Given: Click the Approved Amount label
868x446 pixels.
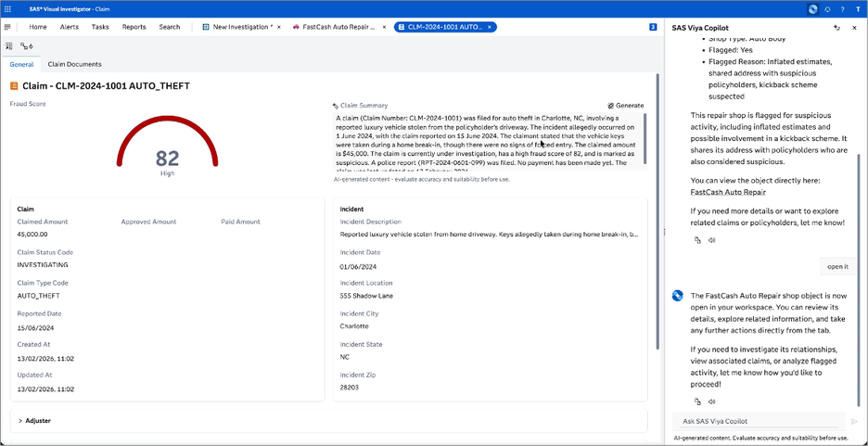Looking at the screenshot, I should coord(149,222).
